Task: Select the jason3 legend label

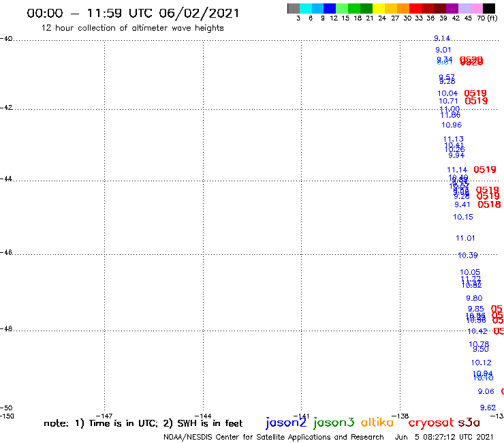Action: coord(334,423)
